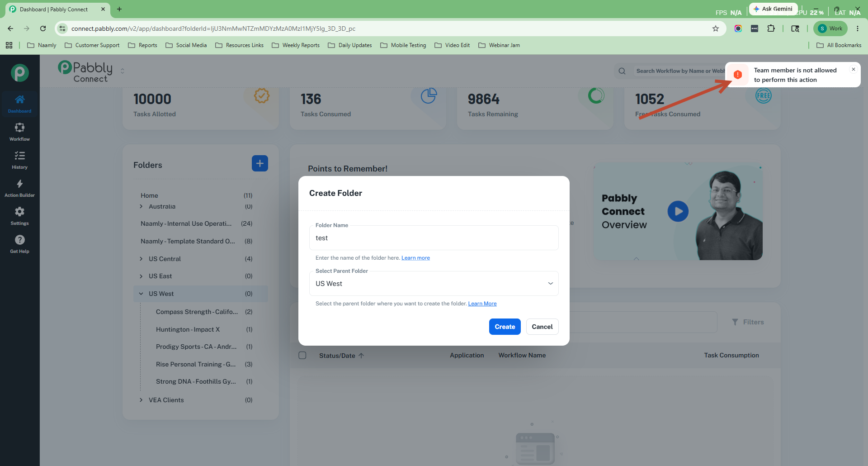Open All Bookmarks folder

(x=839, y=45)
